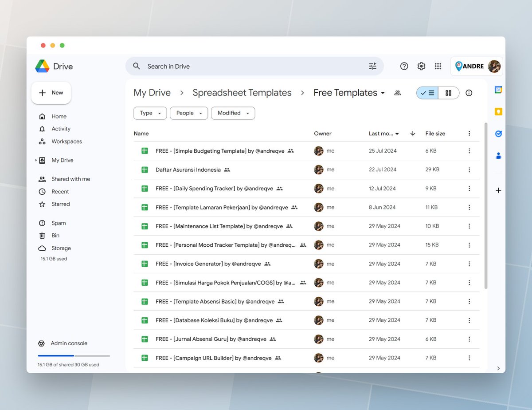Open the Recent files section
This screenshot has width=532, height=410.
pos(60,192)
